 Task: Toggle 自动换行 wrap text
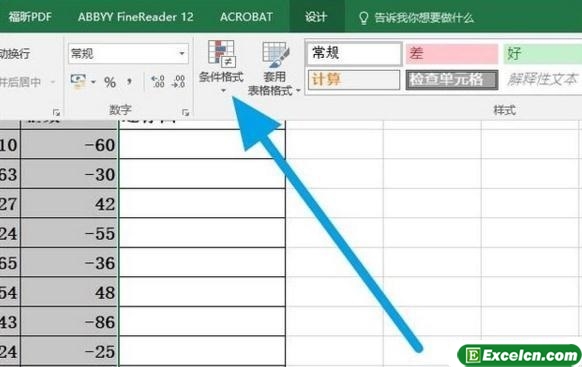click(x=15, y=54)
